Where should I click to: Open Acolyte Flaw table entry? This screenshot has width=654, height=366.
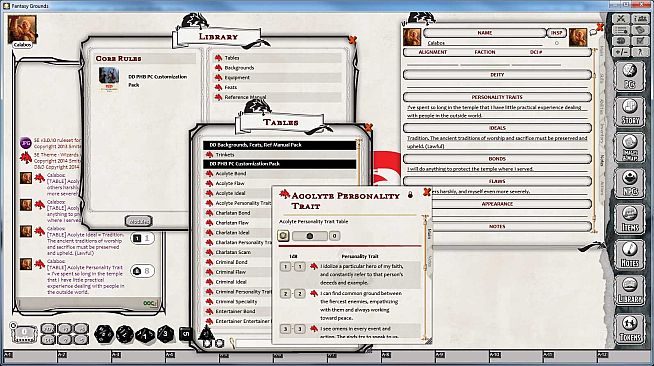[x=230, y=183]
